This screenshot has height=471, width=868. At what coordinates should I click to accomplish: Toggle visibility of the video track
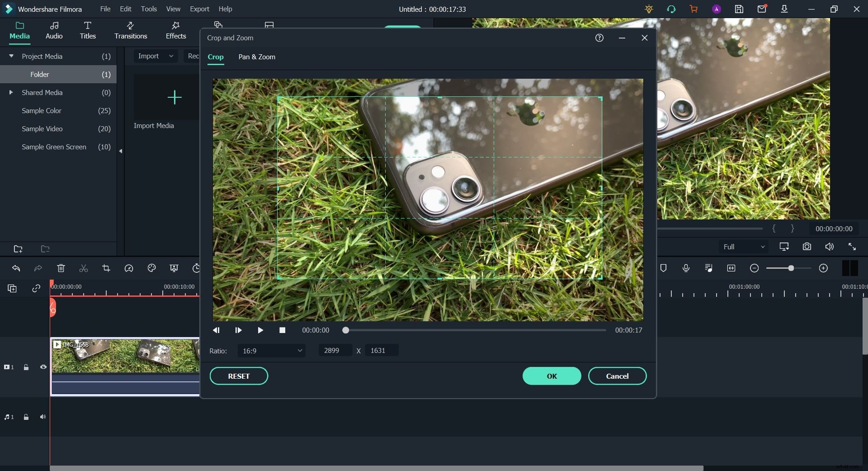click(x=43, y=367)
